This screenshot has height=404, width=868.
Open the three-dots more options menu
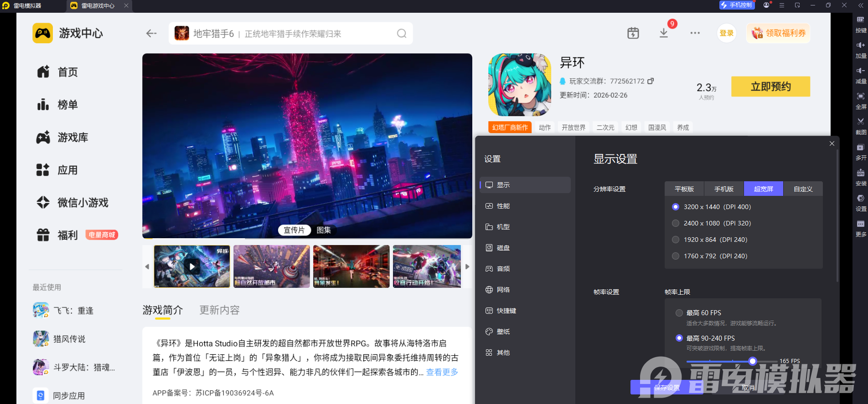point(695,33)
